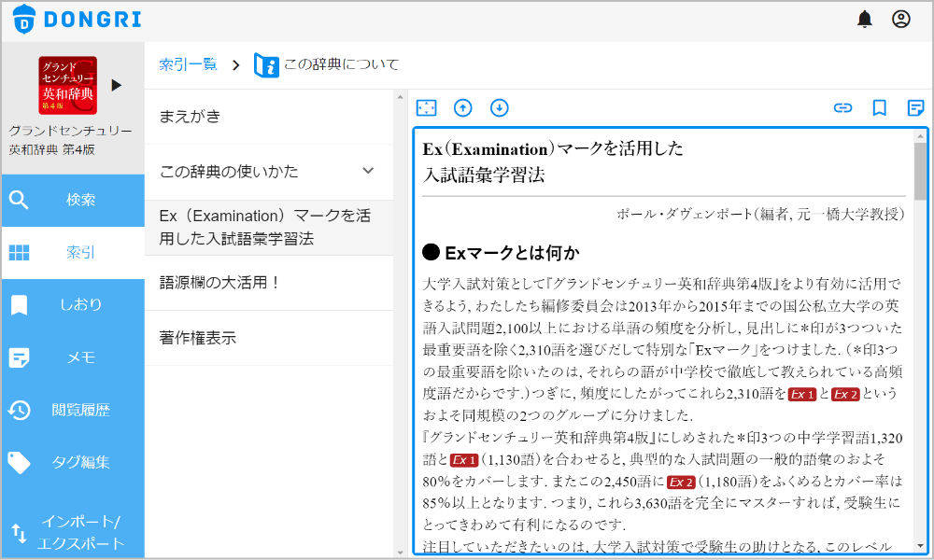The image size is (934, 560).
Task: Click the article content scrollbar thumb
Action: tap(920, 172)
